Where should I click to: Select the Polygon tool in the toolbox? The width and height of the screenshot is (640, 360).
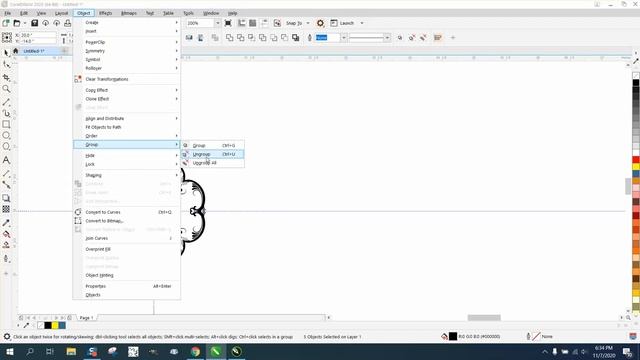pyautogui.click(x=6, y=147)
